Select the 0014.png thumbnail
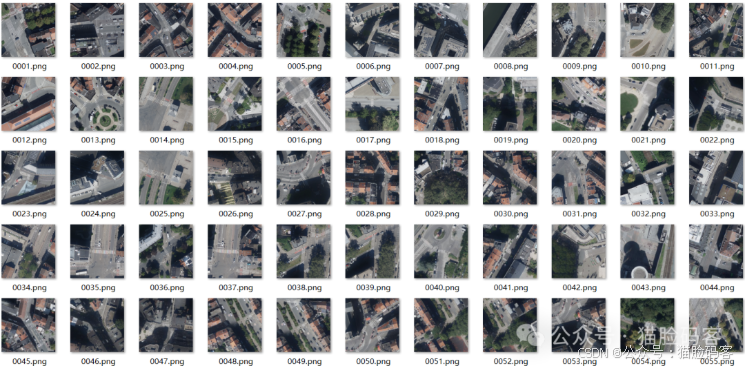This screenshot has height=366, width=745. [x=166, y=104]
